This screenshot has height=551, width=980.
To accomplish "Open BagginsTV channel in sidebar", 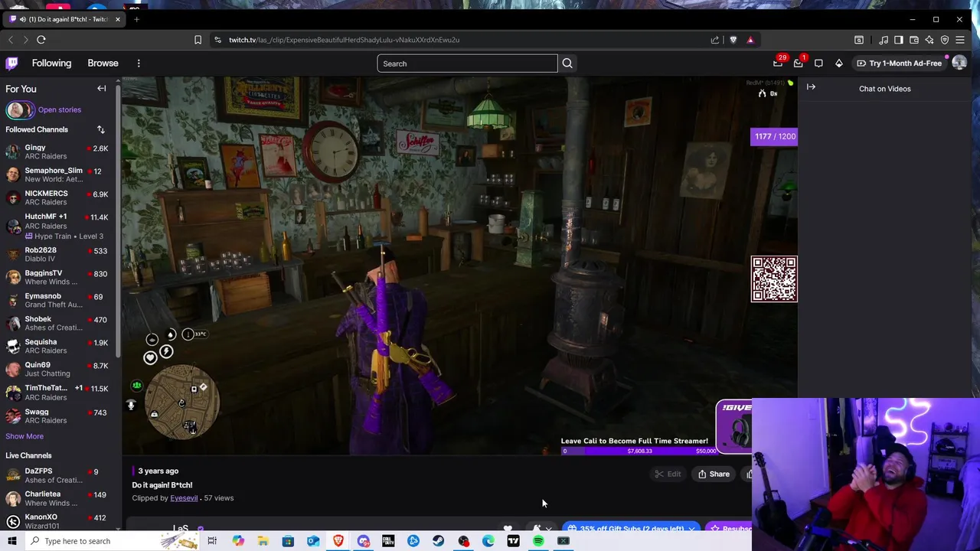I will [x=59, y=277].
